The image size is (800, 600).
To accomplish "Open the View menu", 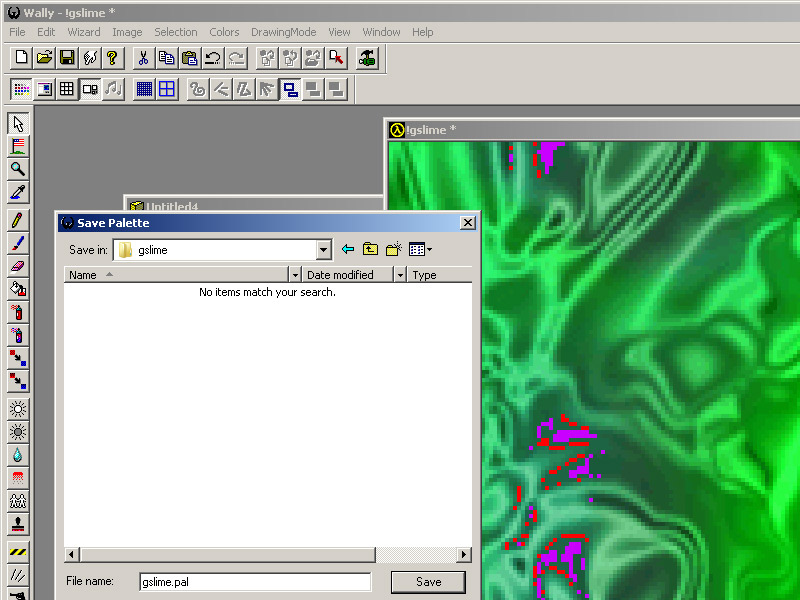I will click(x=339, y=32).
